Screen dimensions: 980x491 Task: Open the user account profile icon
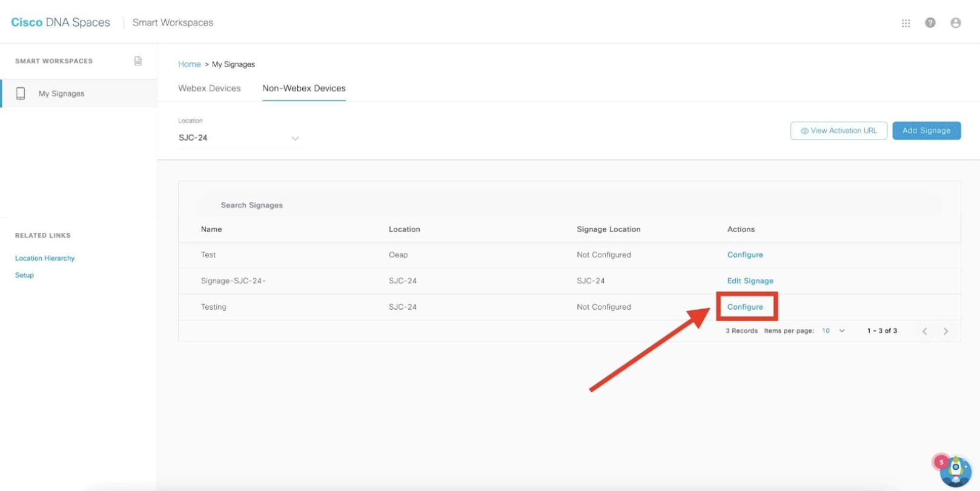tap(956, 23)
